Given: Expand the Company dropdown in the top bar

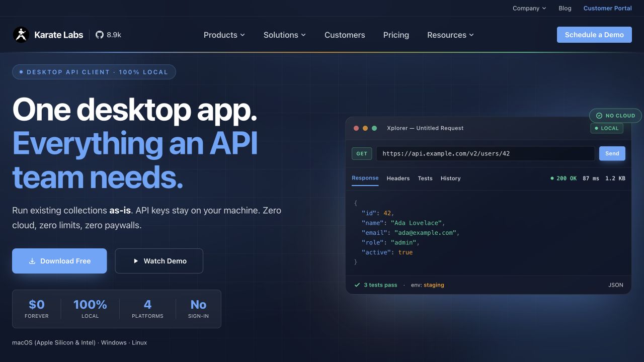Looking at the screenshot, I should (529, 8).
